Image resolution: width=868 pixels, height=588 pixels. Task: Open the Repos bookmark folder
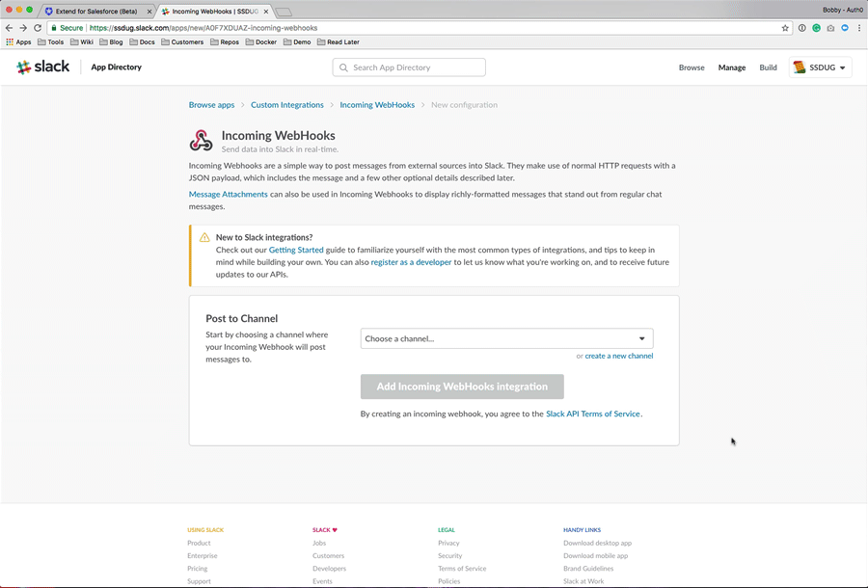[224, 42]
